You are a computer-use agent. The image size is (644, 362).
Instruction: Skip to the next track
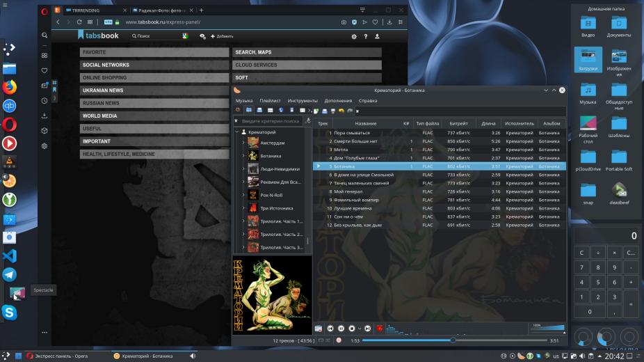[x=367, y=328]
